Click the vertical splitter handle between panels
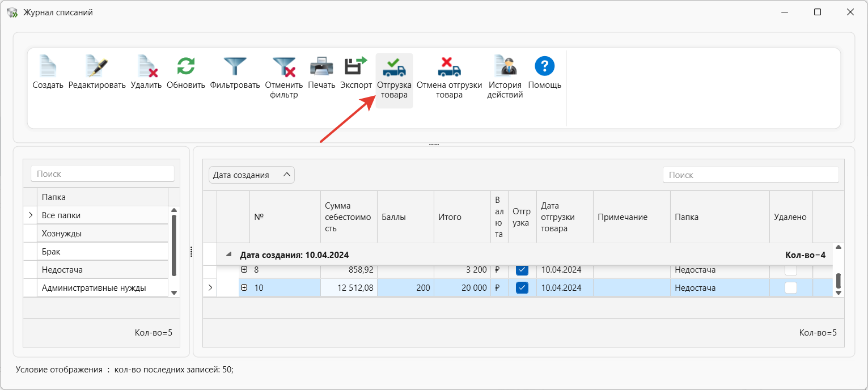Screen dimensions: 868x390 click(191, 251)
